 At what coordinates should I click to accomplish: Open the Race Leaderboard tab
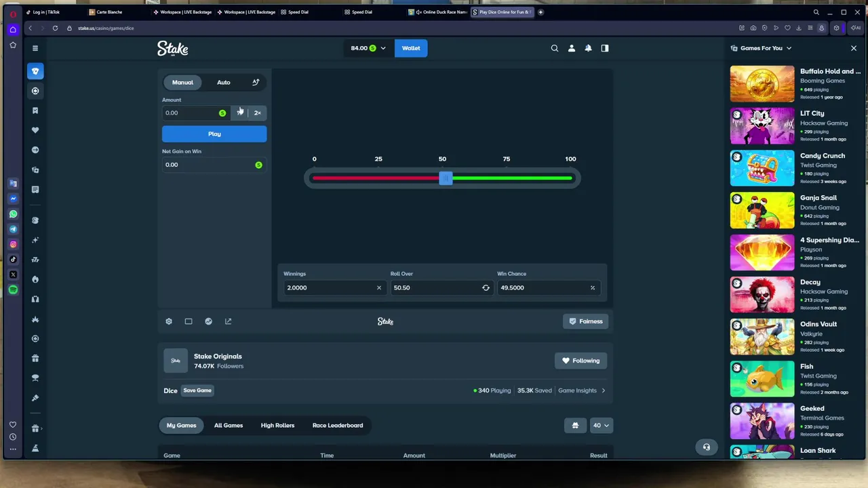pos(338,426)
